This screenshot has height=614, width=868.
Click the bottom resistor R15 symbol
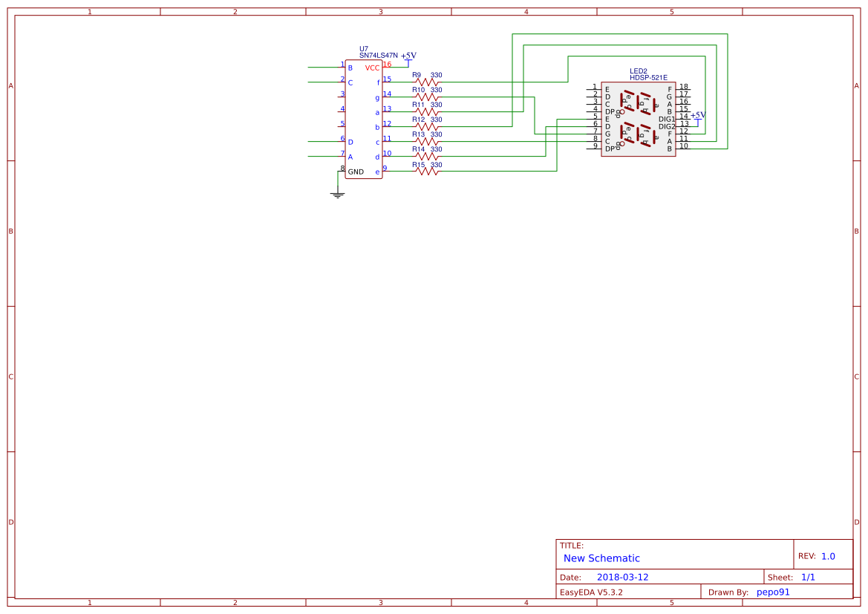427,171
